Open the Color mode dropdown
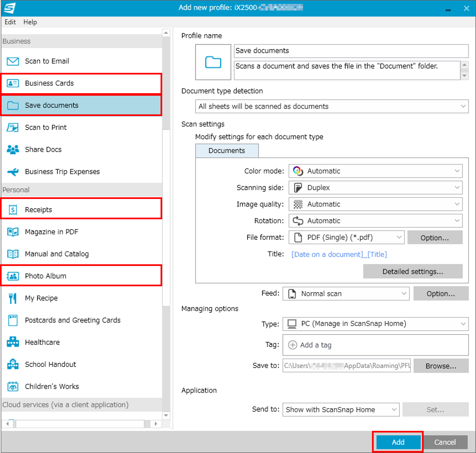This screenshot has width=476, height=453. coord(375,171)
